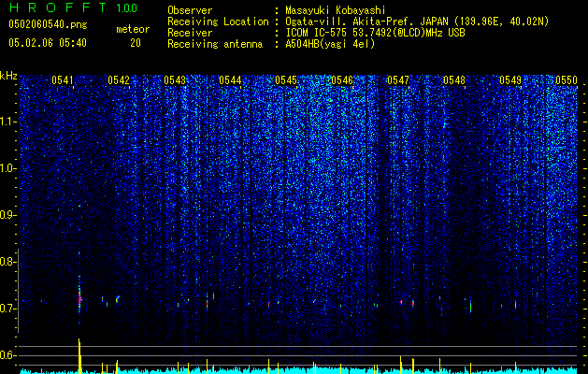Click the 'meteor' count label
The image size is (588, 374).
pos(133,29)
